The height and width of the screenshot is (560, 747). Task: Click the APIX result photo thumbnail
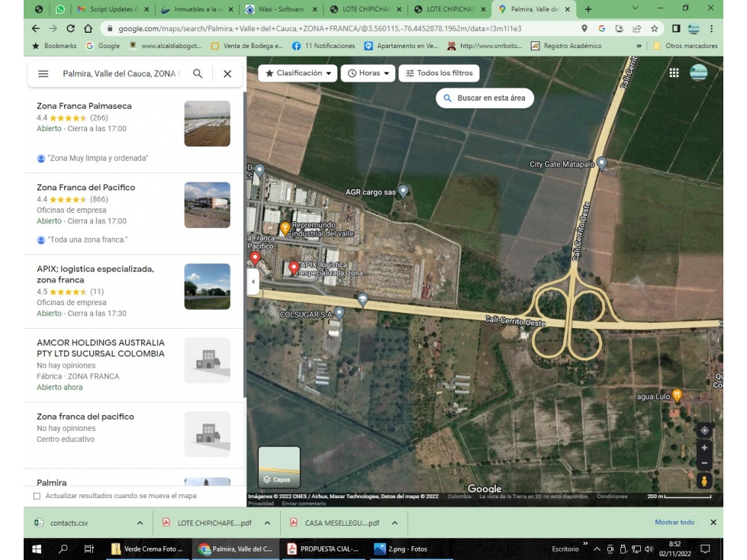tap(208, 287)
